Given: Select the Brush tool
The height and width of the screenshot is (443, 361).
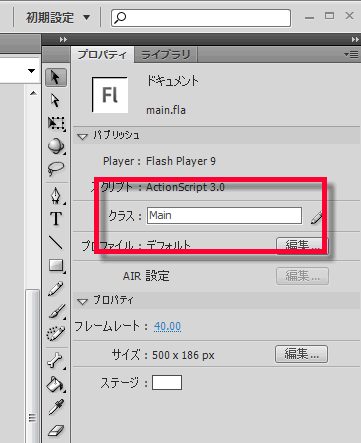Looking at the screenshot, I should 56,311.
